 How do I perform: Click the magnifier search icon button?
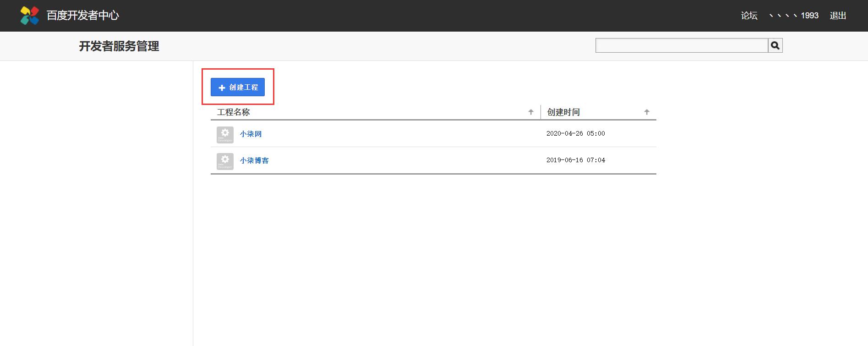(x=775, y=45)
